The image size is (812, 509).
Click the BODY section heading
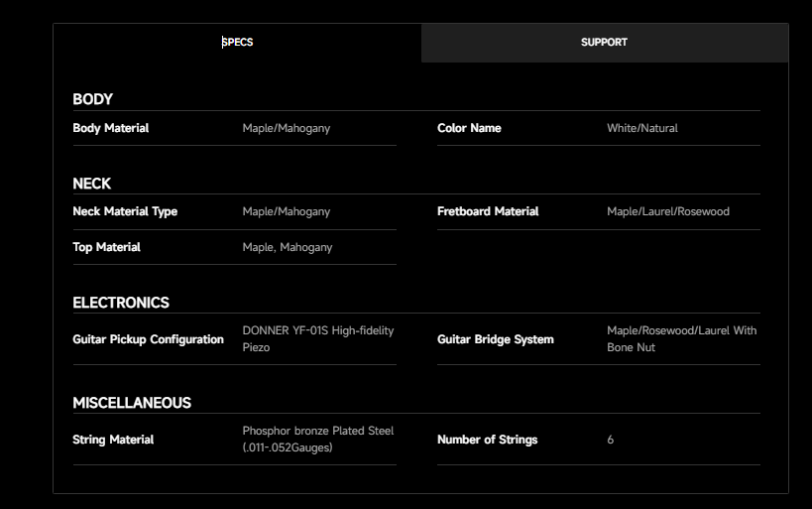[92, 99]
